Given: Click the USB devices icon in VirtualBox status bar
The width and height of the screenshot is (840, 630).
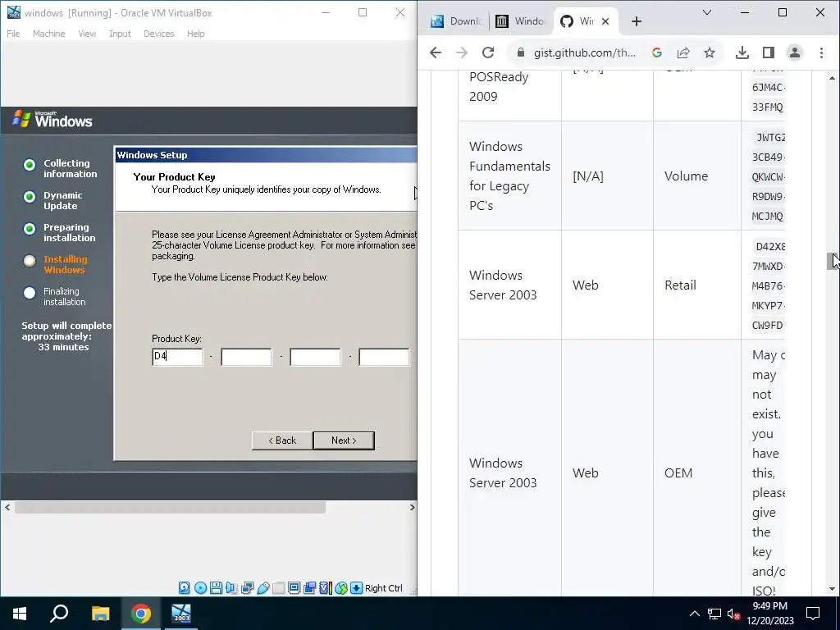Looking at the screenshot, I should click(x=263, y=587).
